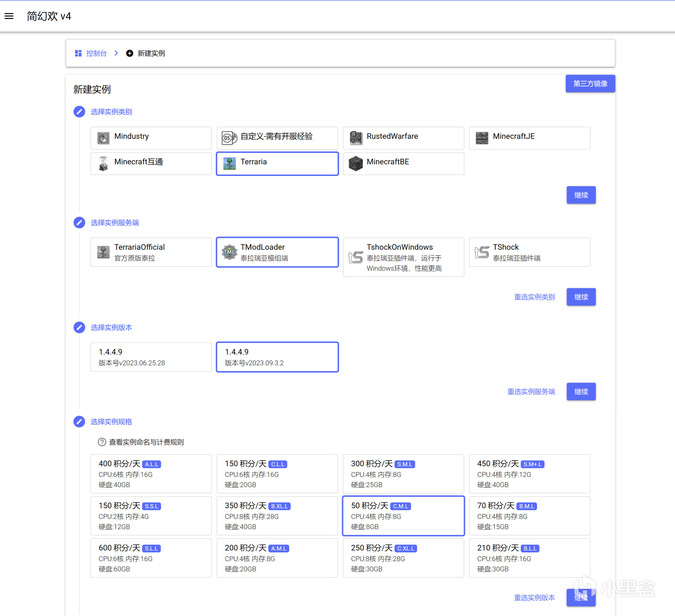
Task: Click the pencil step icon for 选择实例规格
Action: (x=79, y=421)
